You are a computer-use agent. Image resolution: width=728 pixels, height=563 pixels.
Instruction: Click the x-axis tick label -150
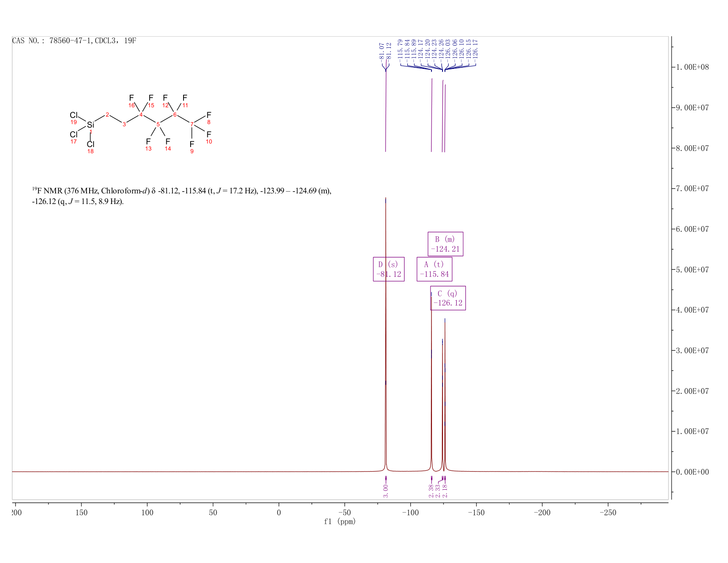click(476, 513)
